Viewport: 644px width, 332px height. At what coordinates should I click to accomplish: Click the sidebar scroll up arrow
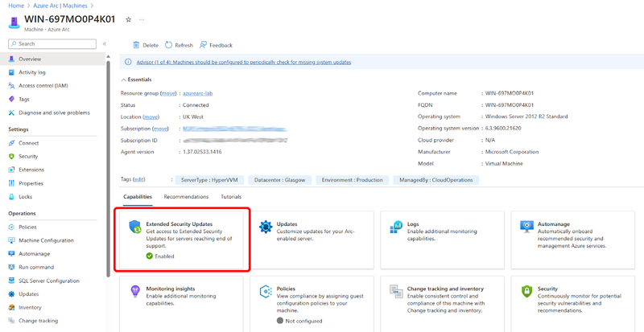coord(108,56)
